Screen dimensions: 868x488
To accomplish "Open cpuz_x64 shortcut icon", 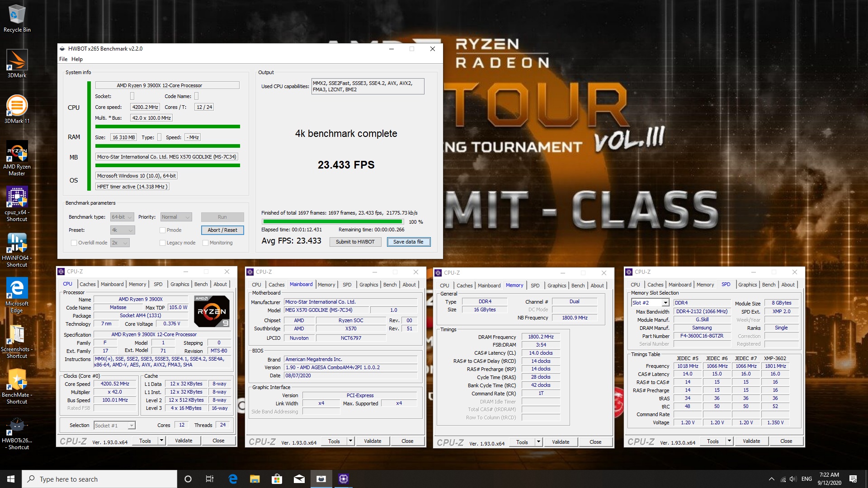I will coord(17,204).
